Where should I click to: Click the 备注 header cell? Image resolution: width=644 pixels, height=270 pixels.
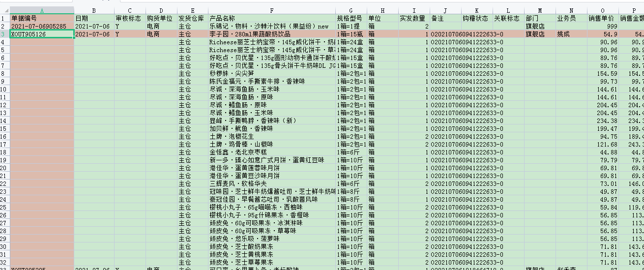point(445,18)
